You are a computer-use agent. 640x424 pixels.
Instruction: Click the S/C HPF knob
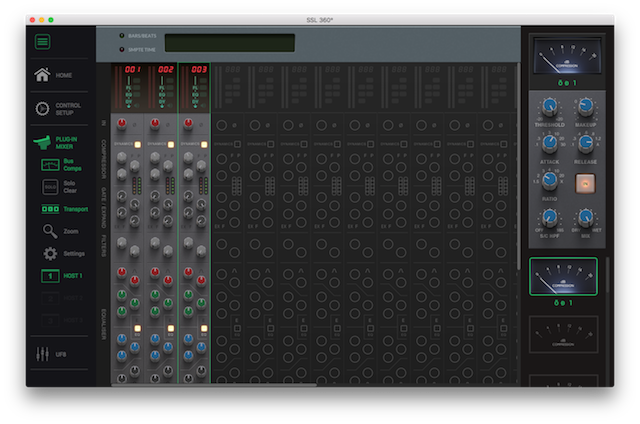[549, 217]
